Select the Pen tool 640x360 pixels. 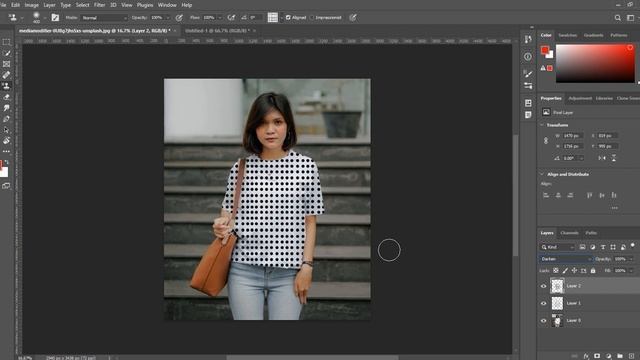(x=6, y=119)
